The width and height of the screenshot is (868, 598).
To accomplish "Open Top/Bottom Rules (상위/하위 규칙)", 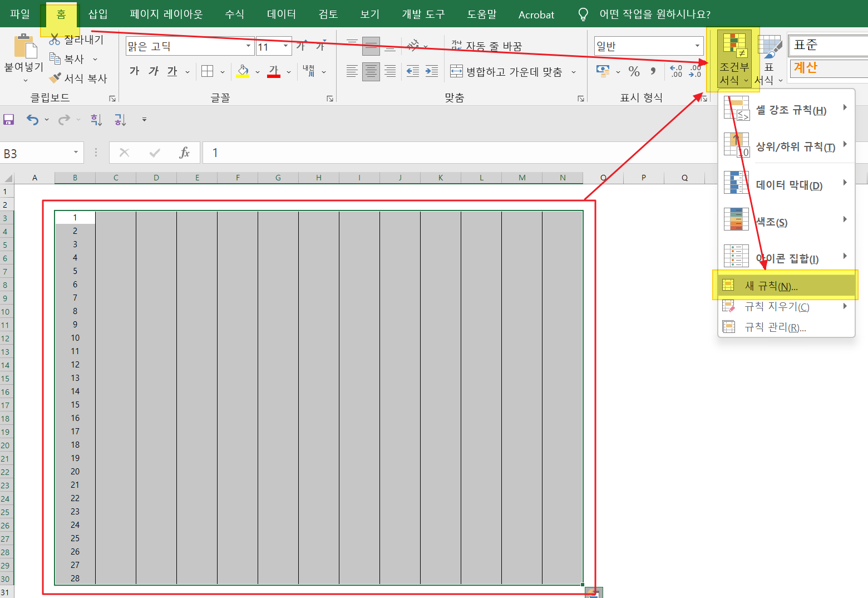I will 786,146.
